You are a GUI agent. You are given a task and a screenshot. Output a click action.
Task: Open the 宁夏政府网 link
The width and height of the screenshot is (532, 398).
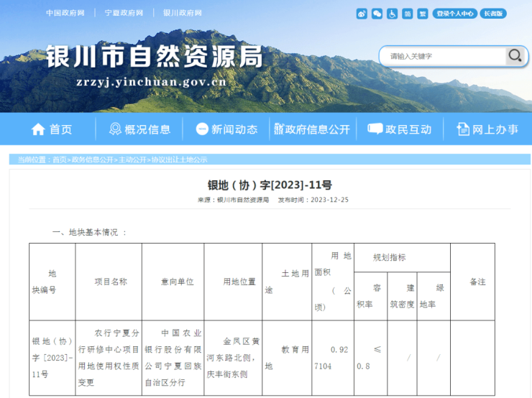124,13
